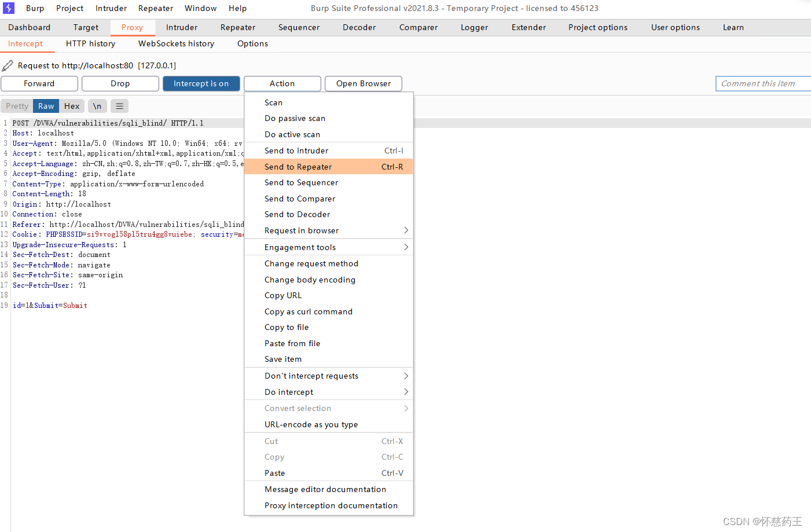Select the Proxy main tab
Viewport: 811px width, 532px height.
(x=132, y=27)
